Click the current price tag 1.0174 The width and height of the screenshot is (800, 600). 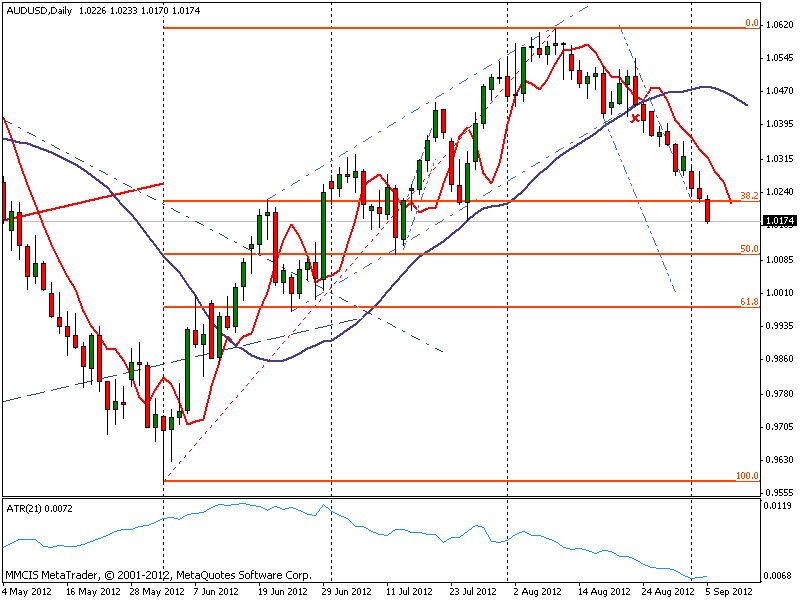[779, 221]
